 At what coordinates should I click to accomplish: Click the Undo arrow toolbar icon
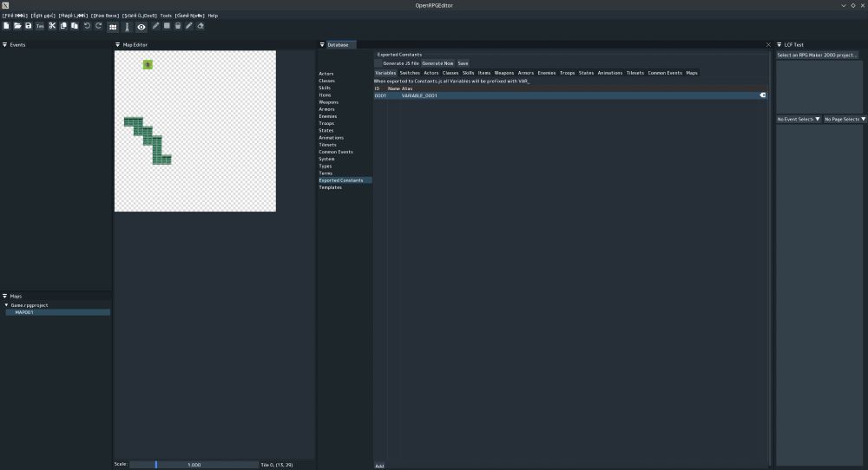click(x=87, y=26)
